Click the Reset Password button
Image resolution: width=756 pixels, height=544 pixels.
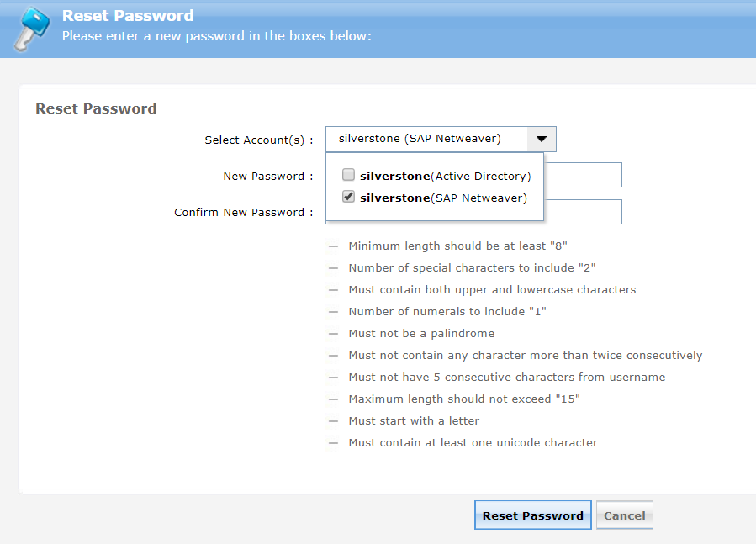click(x=532, y=515)
